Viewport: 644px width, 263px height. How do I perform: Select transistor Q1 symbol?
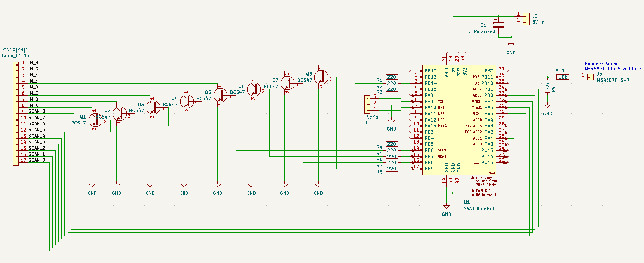pyautogui.click(x=95, y=120)
